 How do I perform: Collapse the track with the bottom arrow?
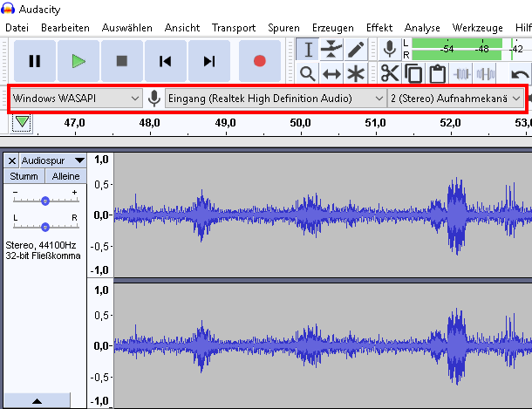click(37, 401)
